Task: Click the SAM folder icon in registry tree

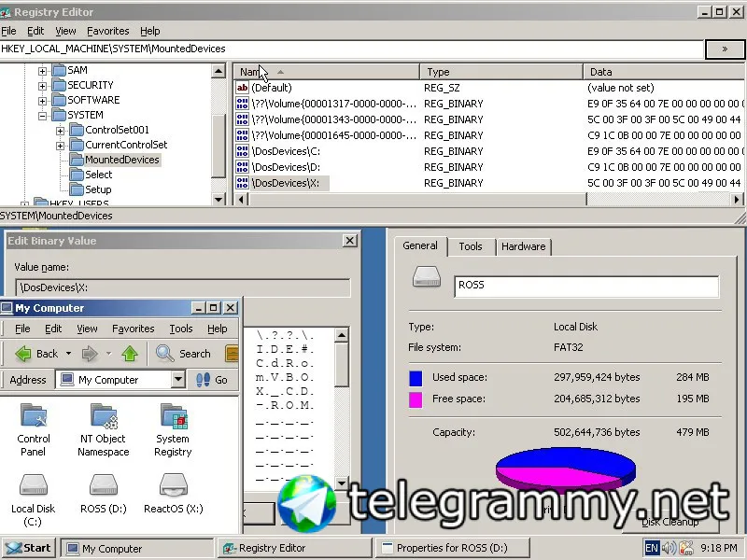Action: (59, 71)
